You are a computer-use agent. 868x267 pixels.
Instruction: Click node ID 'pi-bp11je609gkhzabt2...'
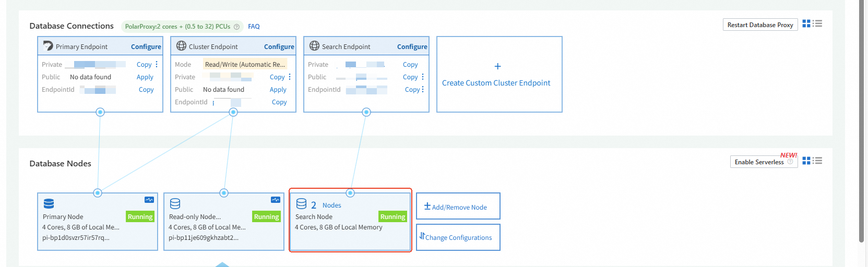[204, 238]
